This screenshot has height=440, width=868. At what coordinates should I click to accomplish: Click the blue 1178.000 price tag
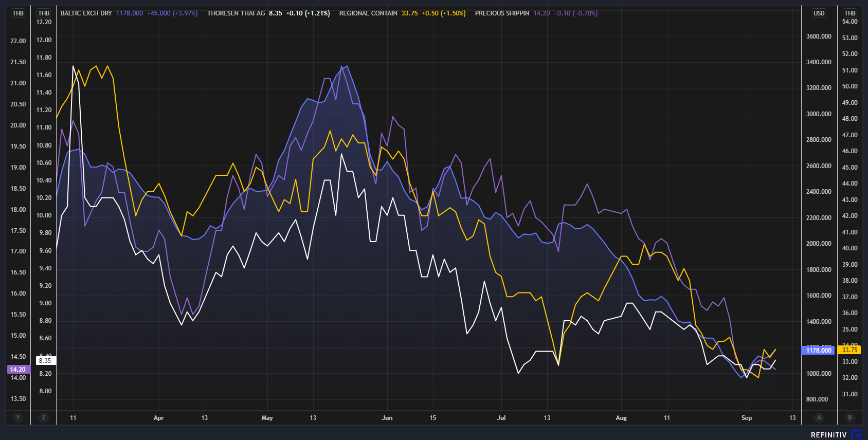(x=819, y=350)
